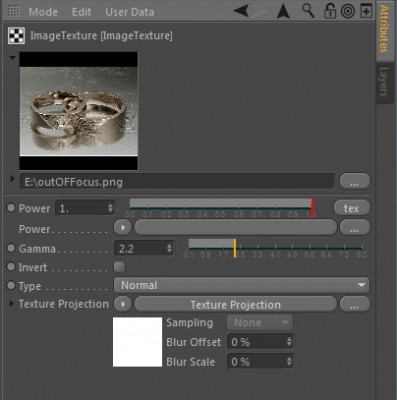Click the target mode circle icon
The image size is (397, 400).
click(348, 11)
